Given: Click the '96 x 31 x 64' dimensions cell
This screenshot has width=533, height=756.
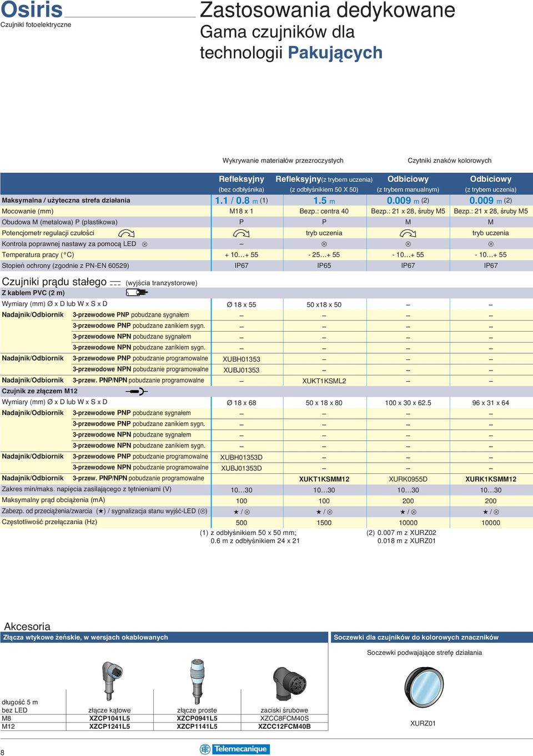Looking at the screenshot, I should (491, 403).
